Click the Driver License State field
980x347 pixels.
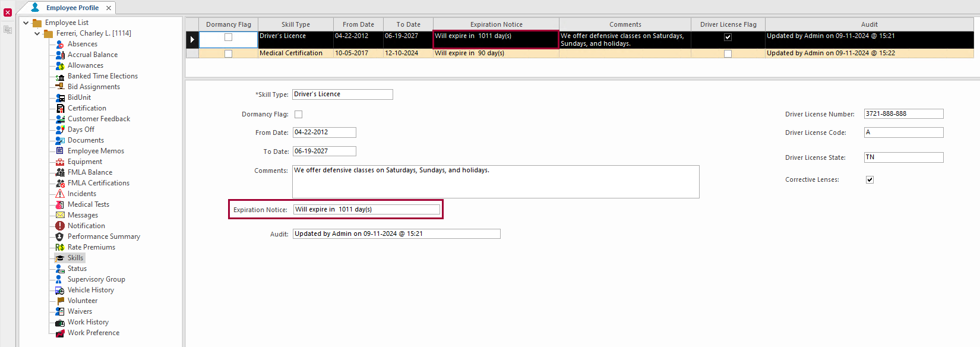903,157
